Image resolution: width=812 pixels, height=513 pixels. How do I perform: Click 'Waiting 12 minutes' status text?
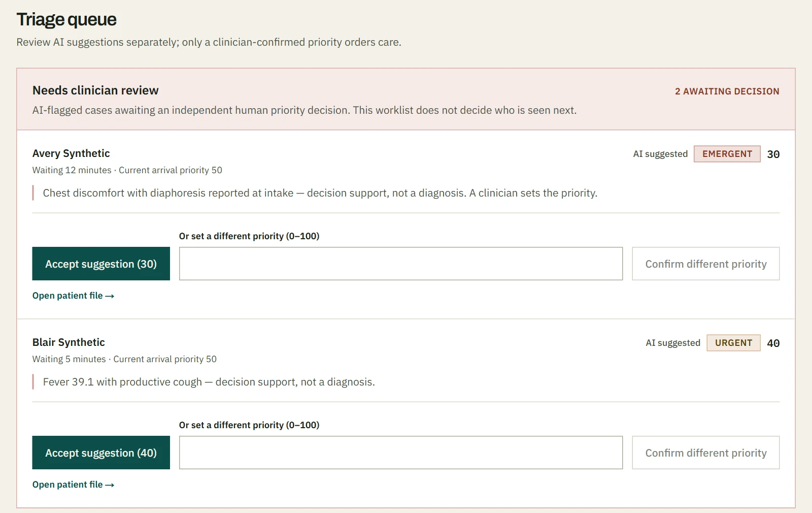[72, 170]
